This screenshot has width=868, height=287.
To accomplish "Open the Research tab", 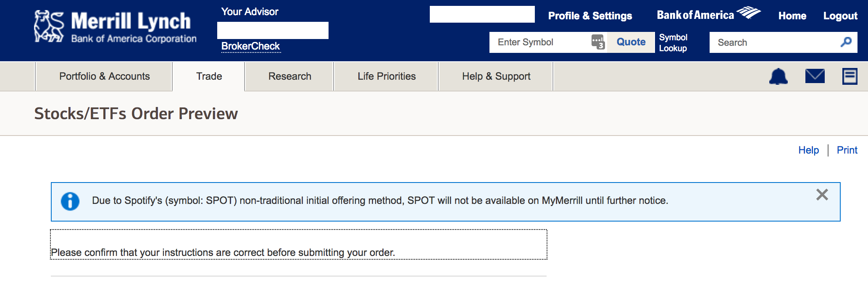I will (289, 76).
